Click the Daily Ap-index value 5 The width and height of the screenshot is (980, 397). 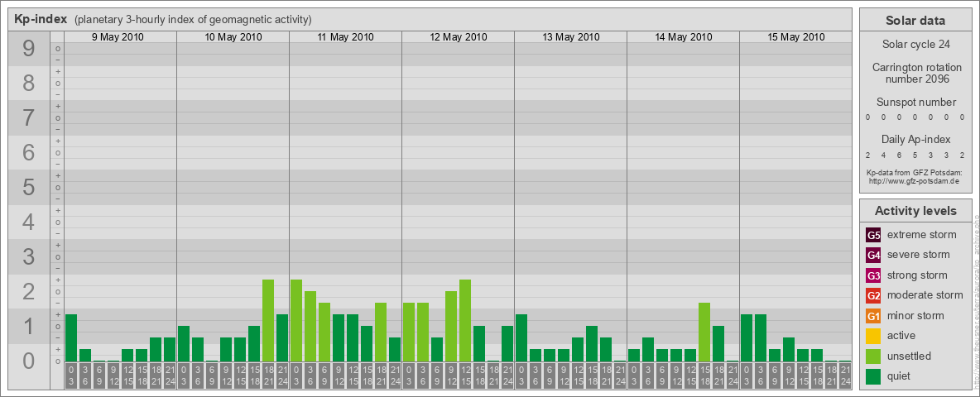[x=915, y=155]
